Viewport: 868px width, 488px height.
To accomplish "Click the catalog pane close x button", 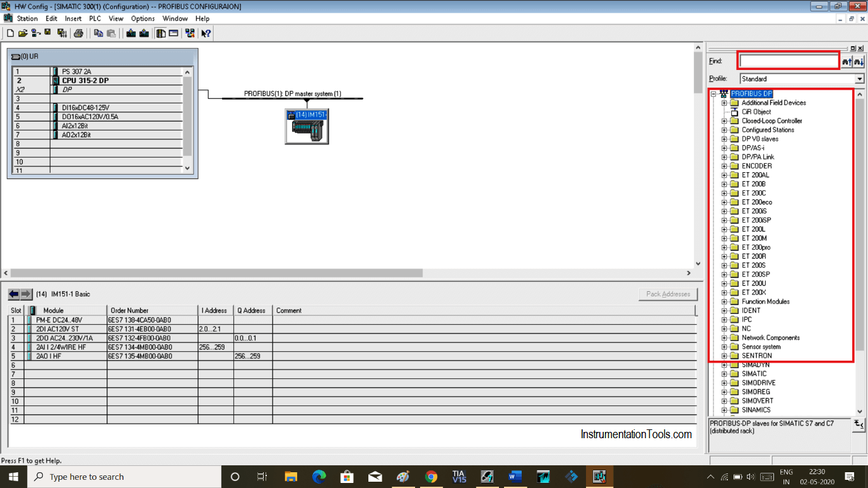I will coord(861,49).
